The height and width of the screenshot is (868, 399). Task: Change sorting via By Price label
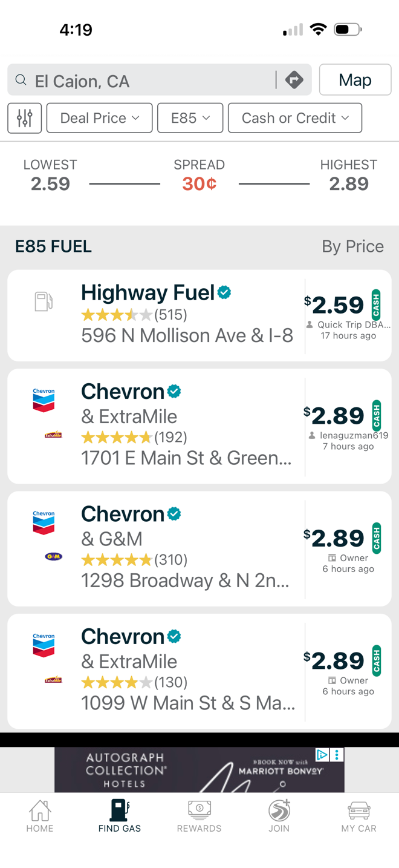(x=352, y=246)
